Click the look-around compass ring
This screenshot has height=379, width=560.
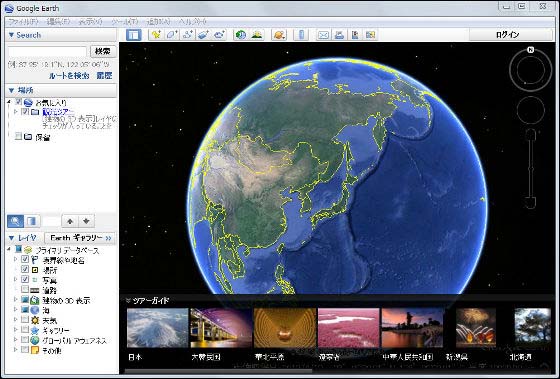(530, 69)
